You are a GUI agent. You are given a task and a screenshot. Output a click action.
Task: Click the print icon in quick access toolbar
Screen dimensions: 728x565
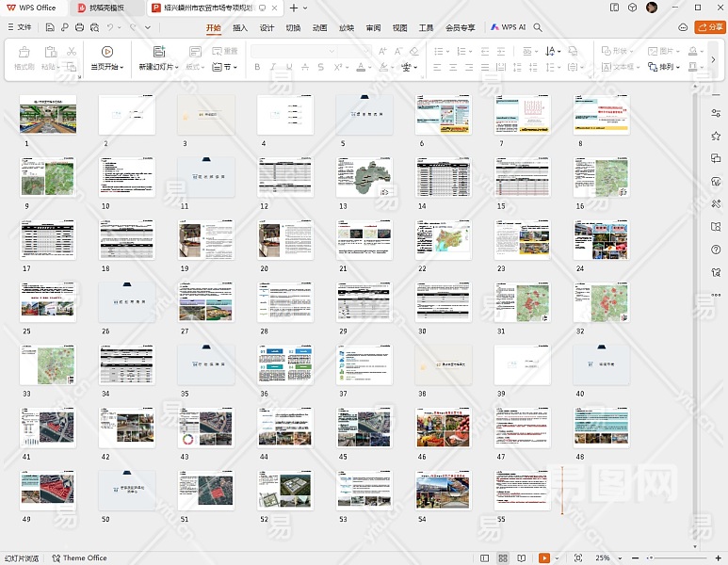pyautogui.click(x=78, y=27)
